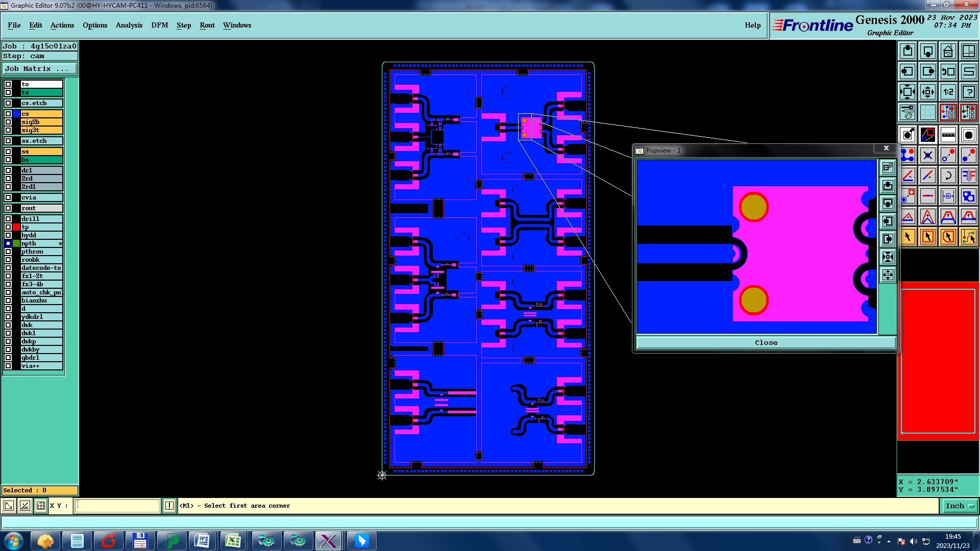980x551 pixels.
Task: Choose the net selection pointer tool
Action: click(x=968, y=237)
